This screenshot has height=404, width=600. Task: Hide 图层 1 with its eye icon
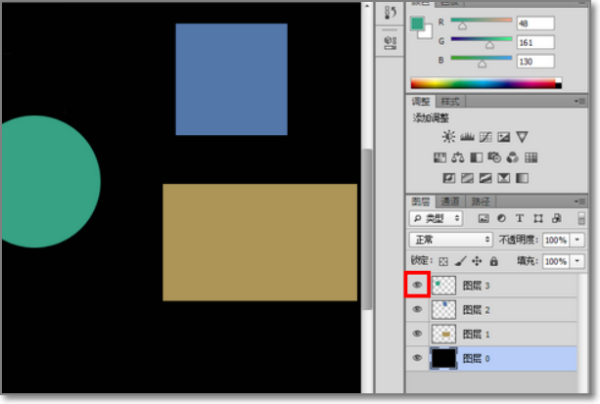(417, 334)
